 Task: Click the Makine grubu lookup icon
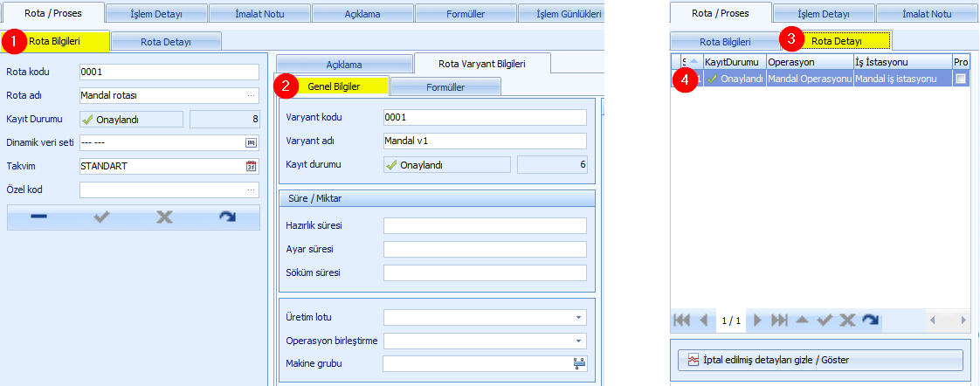(578, 363)
